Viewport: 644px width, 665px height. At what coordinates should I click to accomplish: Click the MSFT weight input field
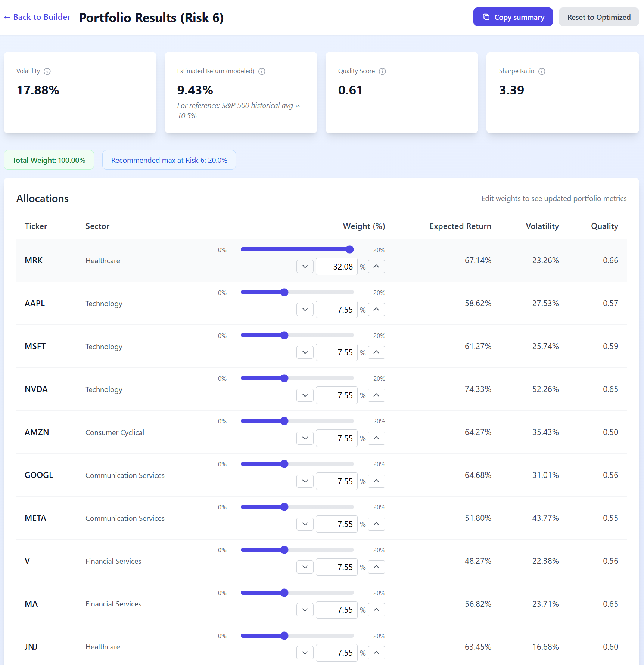click(x=336, y=352)
